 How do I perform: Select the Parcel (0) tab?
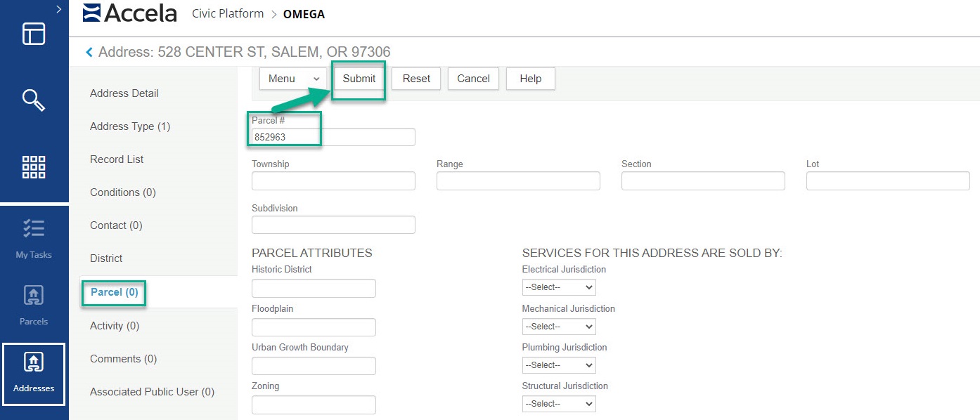[x=114, y=292]
